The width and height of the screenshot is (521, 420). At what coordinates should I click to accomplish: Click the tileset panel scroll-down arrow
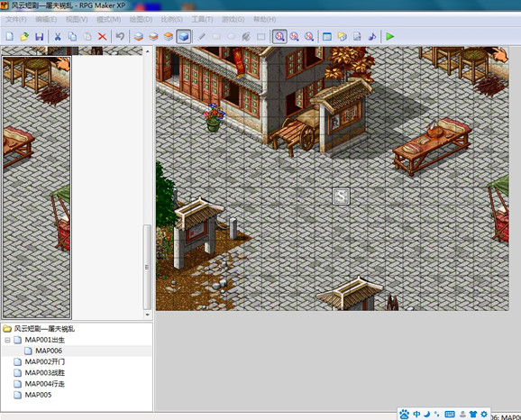(148, 315)
